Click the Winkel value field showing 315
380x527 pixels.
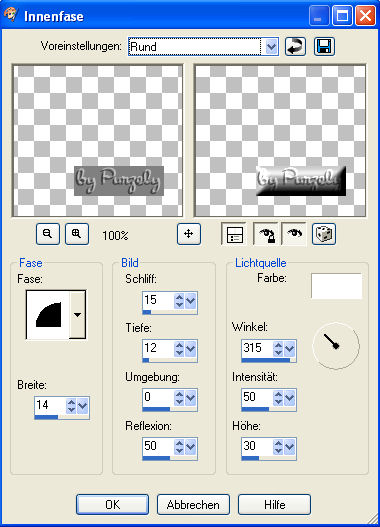click(257, 348)
